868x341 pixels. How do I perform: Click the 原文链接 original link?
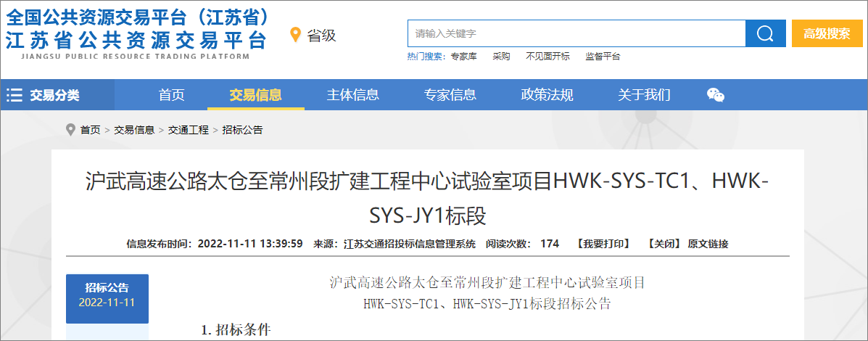tap(708, 244)
